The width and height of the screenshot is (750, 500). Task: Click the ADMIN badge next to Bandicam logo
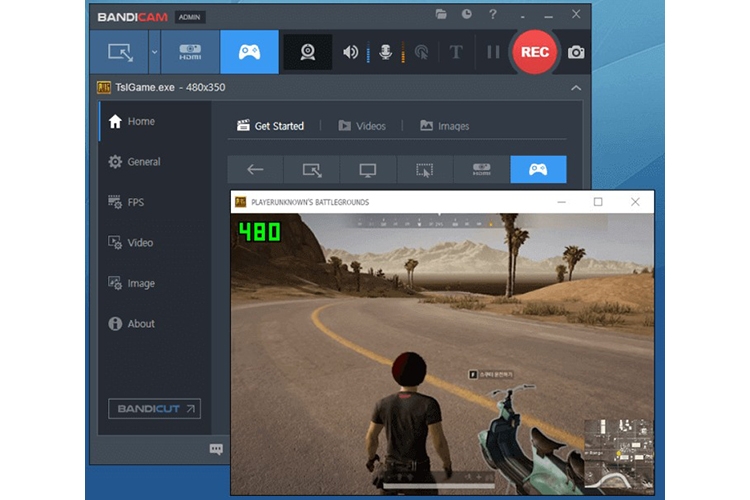189,17
